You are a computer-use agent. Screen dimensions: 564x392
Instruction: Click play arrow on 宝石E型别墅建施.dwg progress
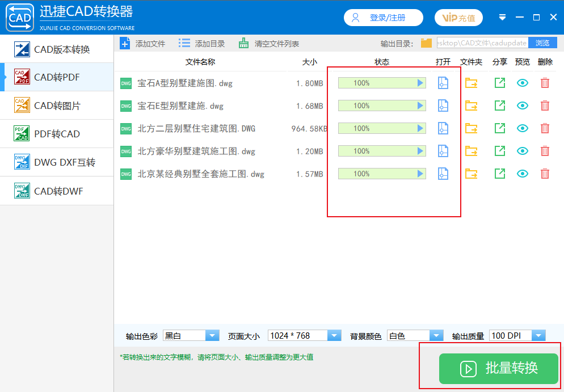[x=420, y=106]
